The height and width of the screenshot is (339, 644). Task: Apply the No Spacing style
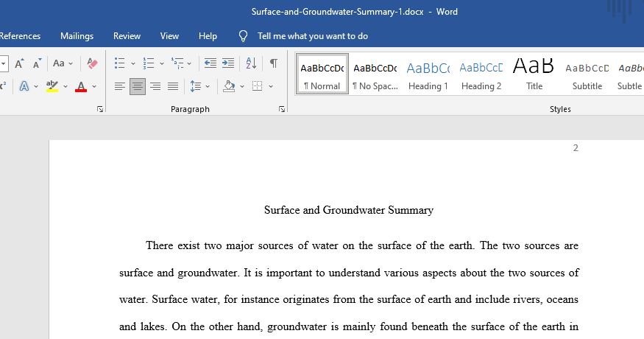pos(375,74)
